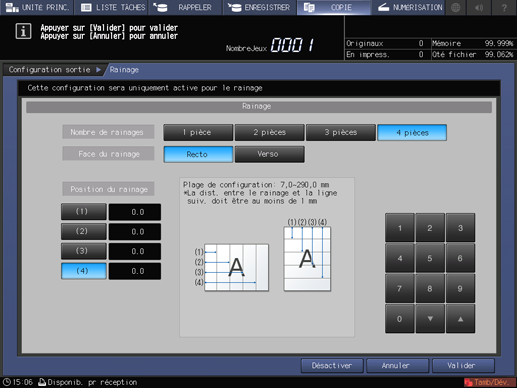Click the landscape page crease diagram
The width and height of the screenshot is (517, 388).
click(x=236, y=267)
